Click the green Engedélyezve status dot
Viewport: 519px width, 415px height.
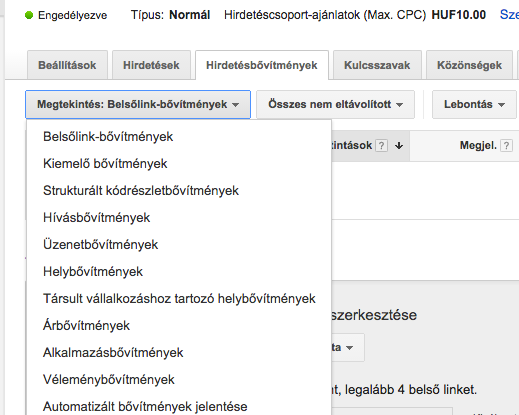[x=29, y=15]
